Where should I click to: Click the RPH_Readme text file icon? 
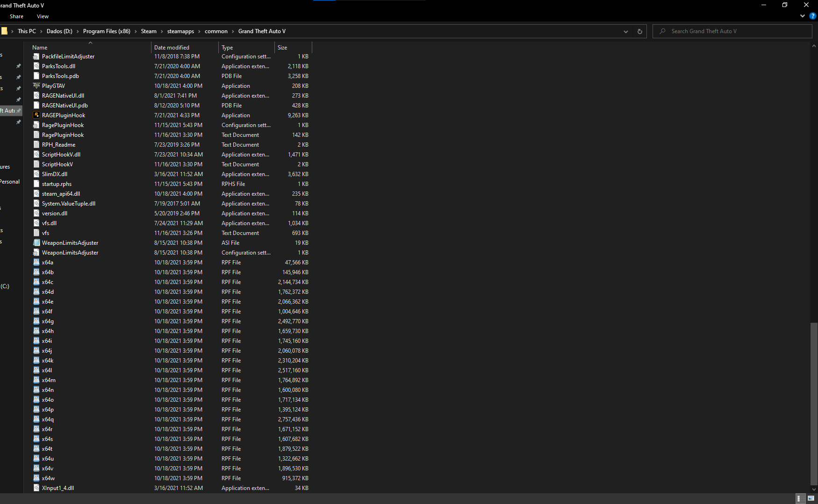click(36, 145)
